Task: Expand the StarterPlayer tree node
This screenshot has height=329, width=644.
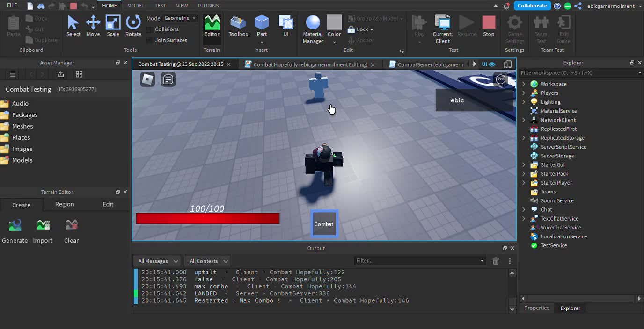Action: pyautogui.click(x=524, y=183)
